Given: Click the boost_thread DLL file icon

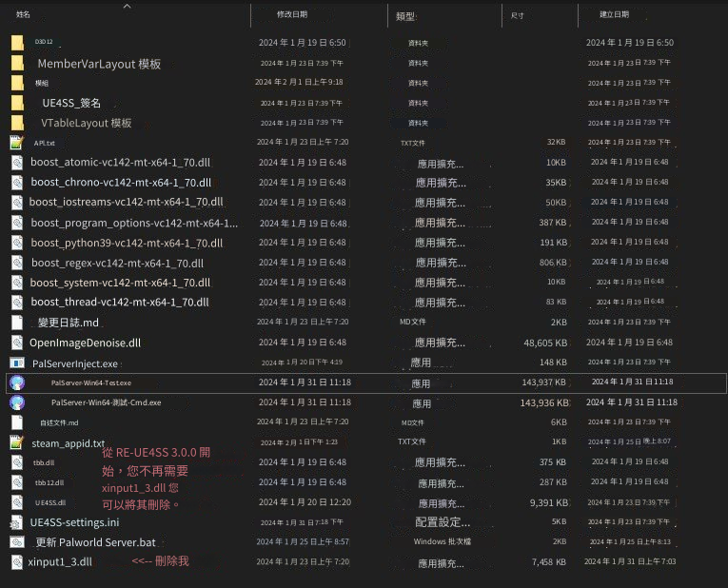Looking at the screenshot, I should coord(17,303).
